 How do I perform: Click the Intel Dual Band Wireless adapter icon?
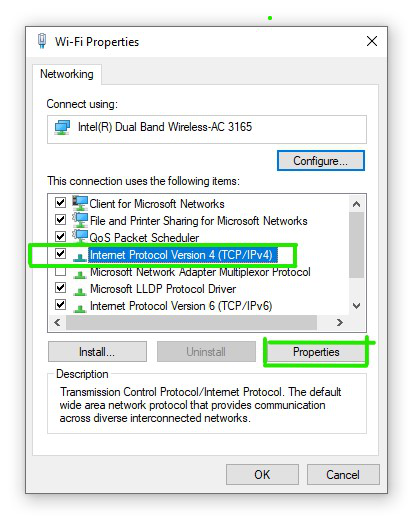point(62,127)
